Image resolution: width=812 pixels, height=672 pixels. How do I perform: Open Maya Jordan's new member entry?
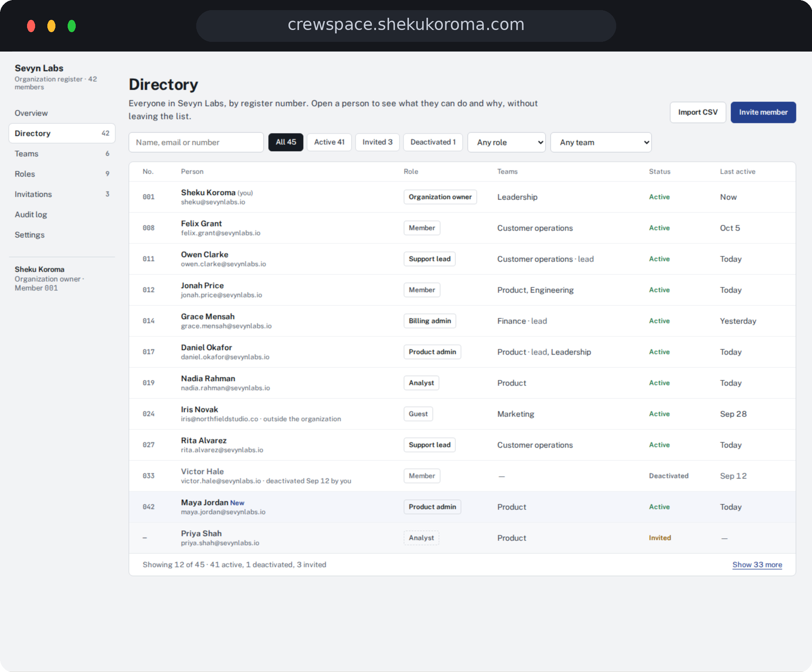tap(462, 507)
